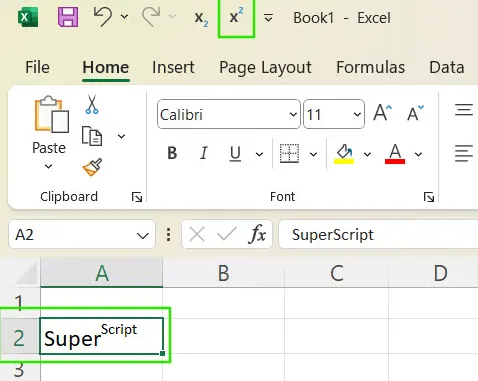Screen dimensions: 478x381
Task: Decrease font size with small A
Action: pyautogui.click(x=415, y=113)
